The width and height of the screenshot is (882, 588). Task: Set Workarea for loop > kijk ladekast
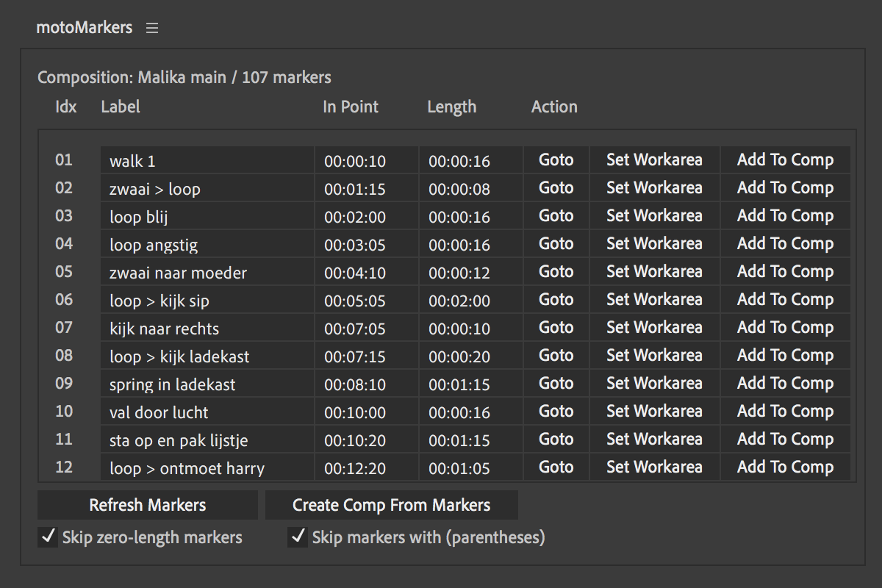click(x=654, y=356)
